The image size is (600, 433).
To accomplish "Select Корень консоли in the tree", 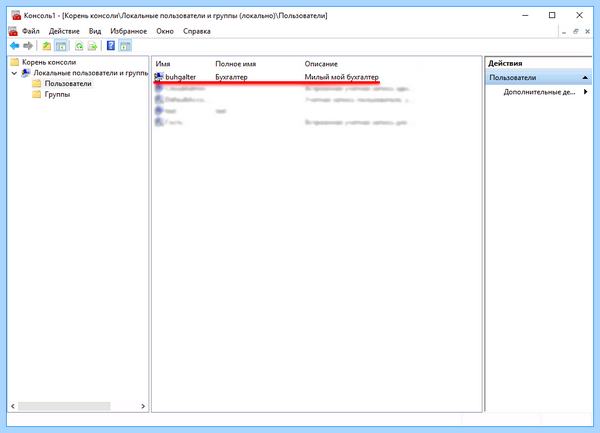I will (x=49, y=62).
